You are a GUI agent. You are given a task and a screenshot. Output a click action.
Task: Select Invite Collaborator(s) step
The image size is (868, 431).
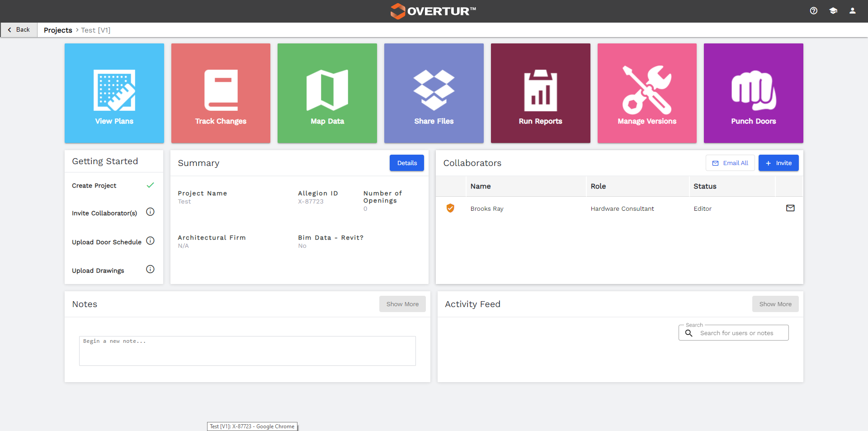point(104,213)
